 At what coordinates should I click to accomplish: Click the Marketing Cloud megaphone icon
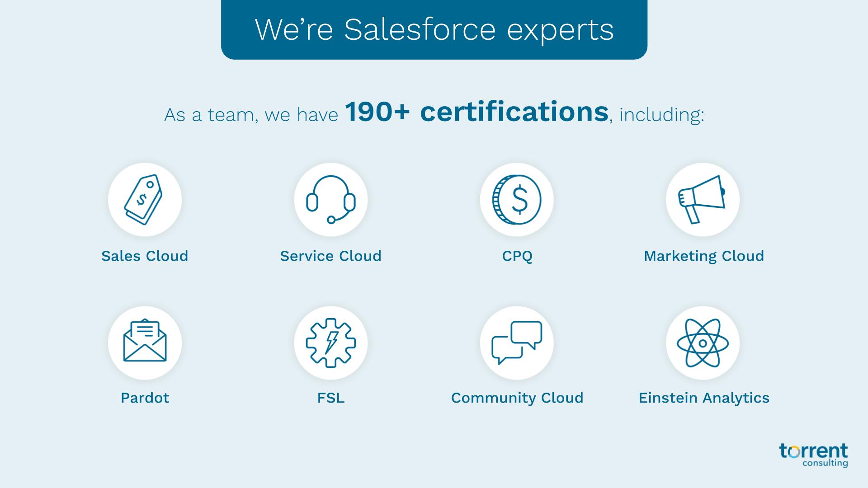[703, 200]
